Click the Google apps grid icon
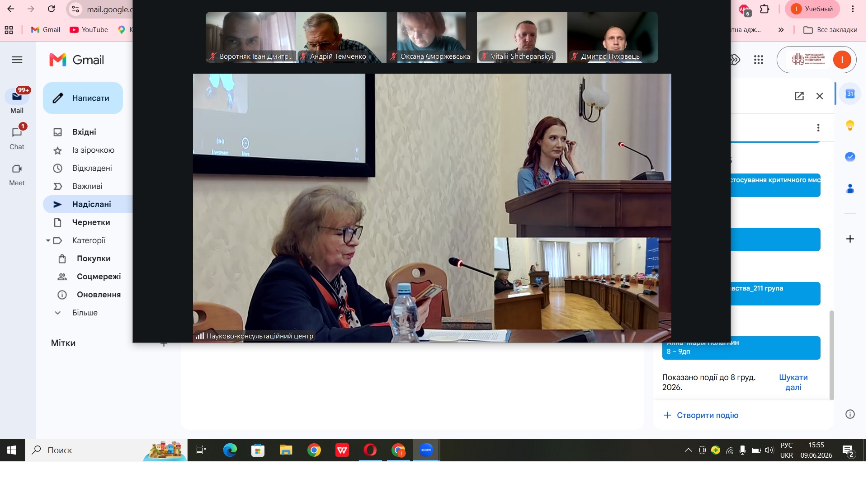Image resolution: width=868 pixels, height=488 pixels. coord(759,60)
